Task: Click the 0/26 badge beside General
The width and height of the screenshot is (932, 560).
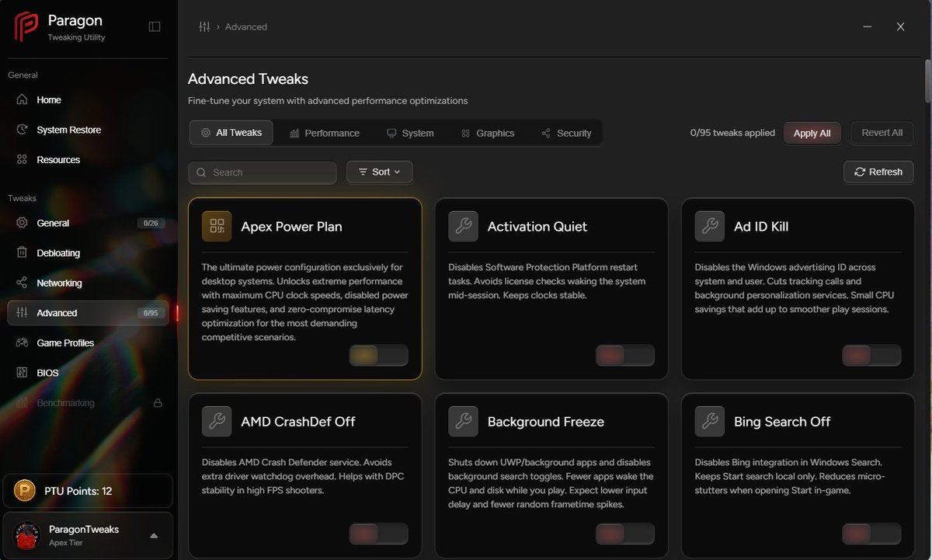Action: pos(151,223)
